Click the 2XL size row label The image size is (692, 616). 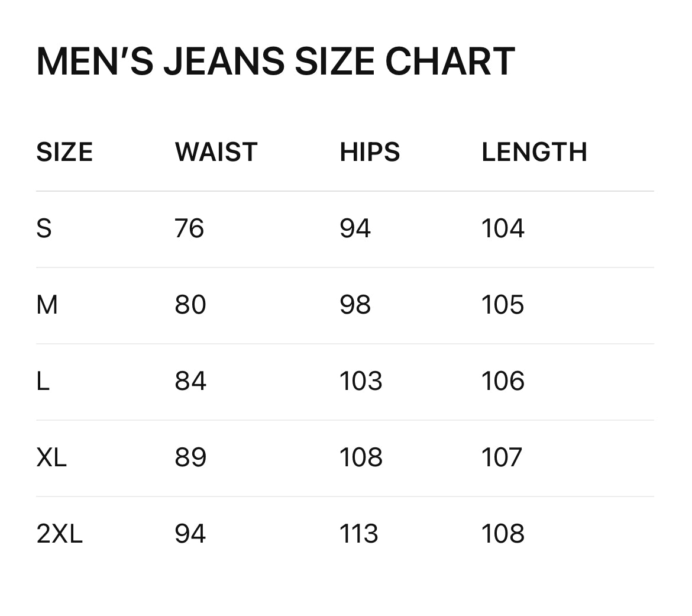(x=59, y=534)
